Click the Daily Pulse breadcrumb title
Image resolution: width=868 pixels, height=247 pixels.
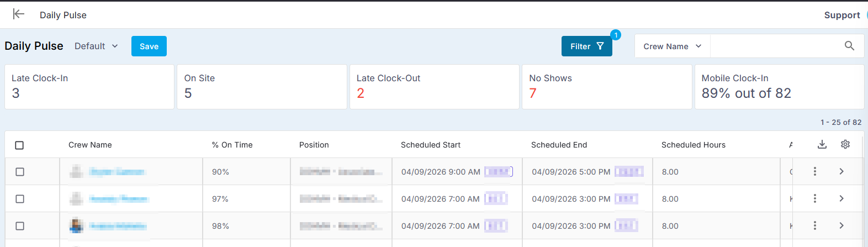pos(63,15)
